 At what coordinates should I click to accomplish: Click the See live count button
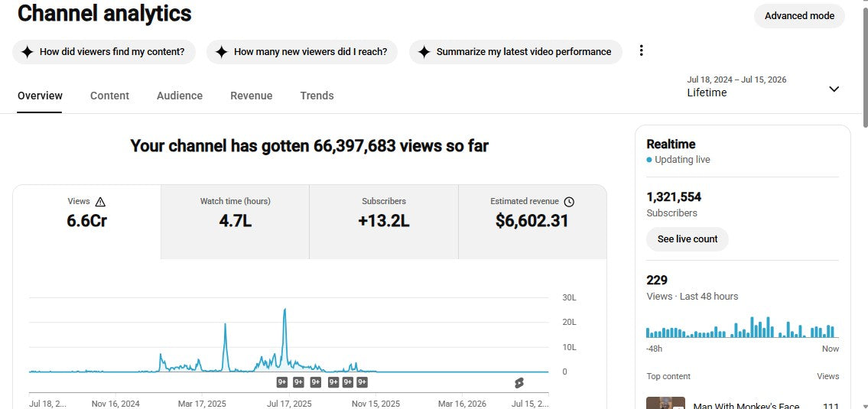[x=687, y=239]
